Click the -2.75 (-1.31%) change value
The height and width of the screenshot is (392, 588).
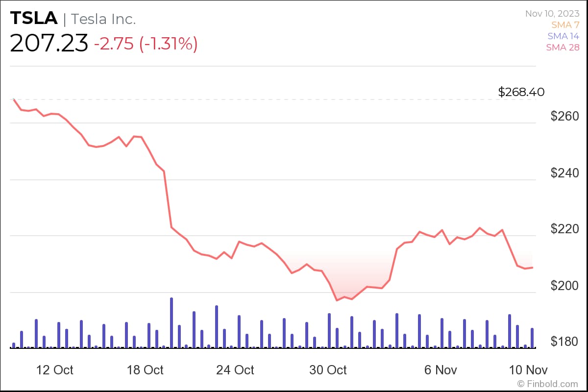tap(146, 44)
